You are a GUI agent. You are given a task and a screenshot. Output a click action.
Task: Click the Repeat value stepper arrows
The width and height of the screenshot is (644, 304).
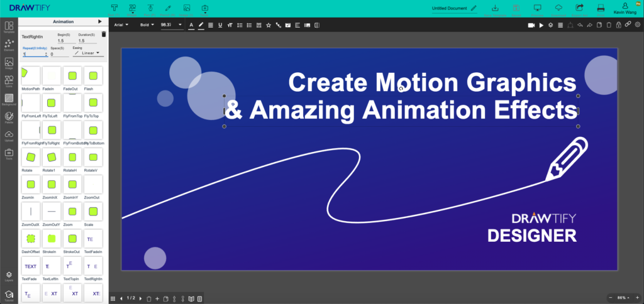coord(46,54)
